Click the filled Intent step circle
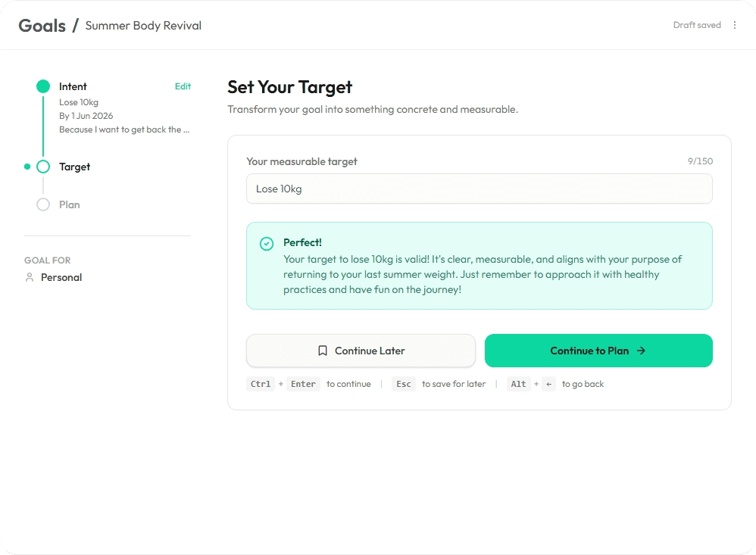Viewport: 756px width, 555px height. (x=43, y=86)
